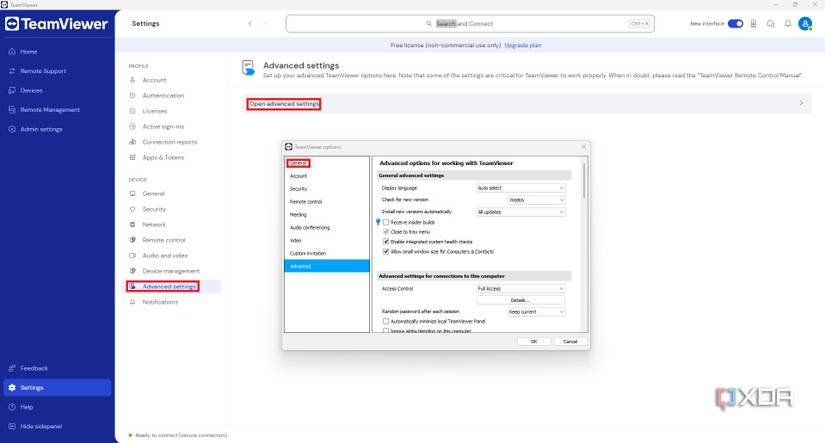Image resolution: width=825 pixels, height=443 pixels.
Task: Select Meeting in options dialog list
Action: 298,215
